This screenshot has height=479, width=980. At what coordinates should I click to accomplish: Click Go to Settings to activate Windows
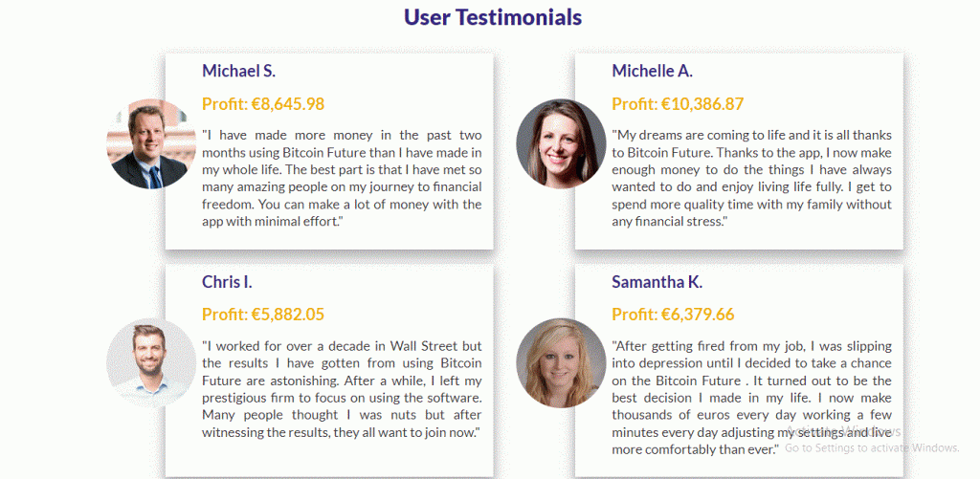coord(872,447)
